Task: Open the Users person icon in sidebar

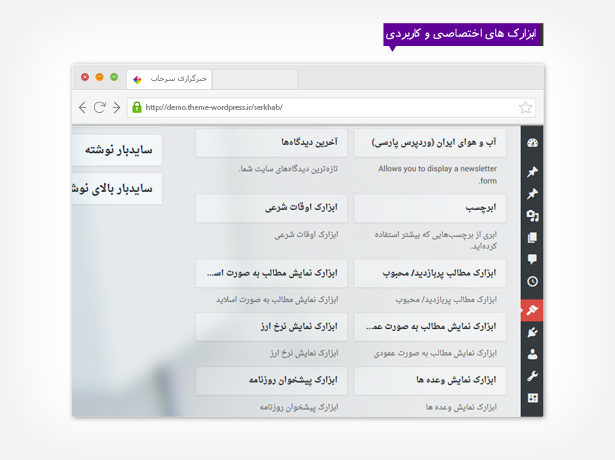Action: (532, 354)
